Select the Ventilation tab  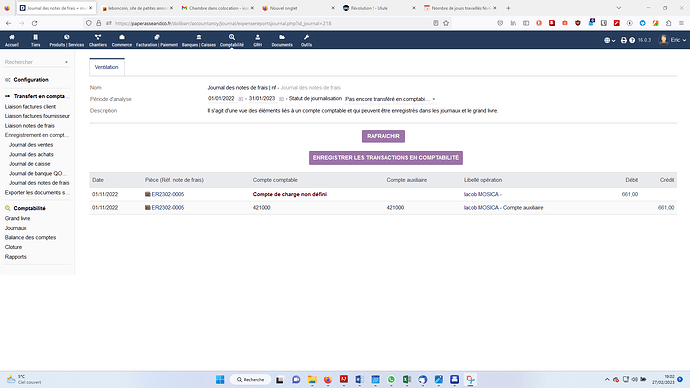point(106,67)
